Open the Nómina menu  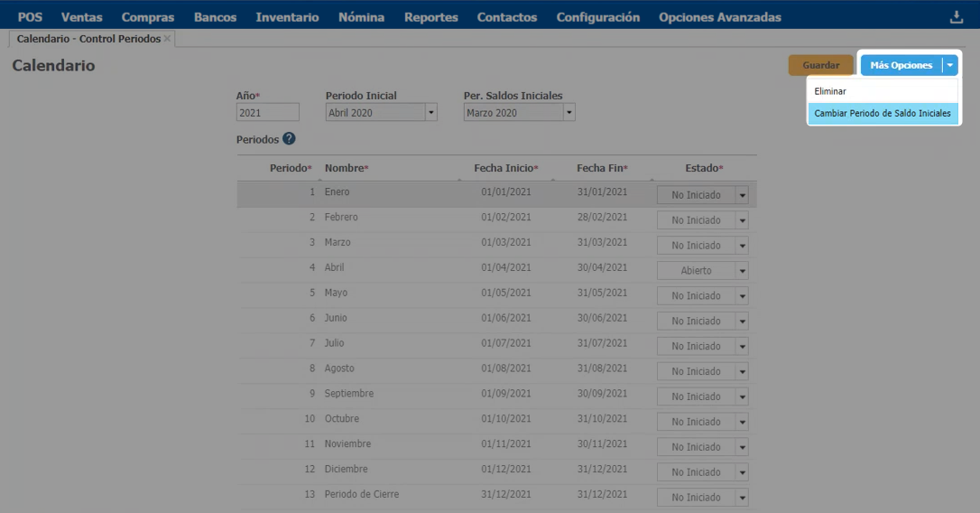(x=361, y=17)
